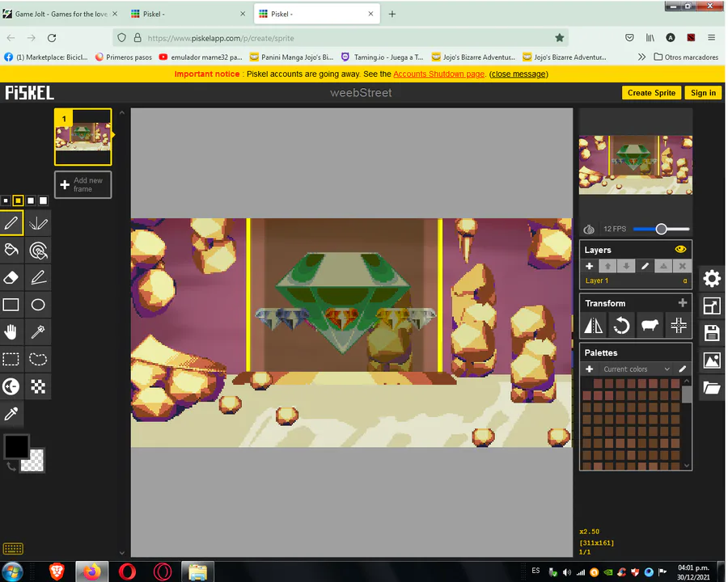Clone current layer to all frames

650,325
